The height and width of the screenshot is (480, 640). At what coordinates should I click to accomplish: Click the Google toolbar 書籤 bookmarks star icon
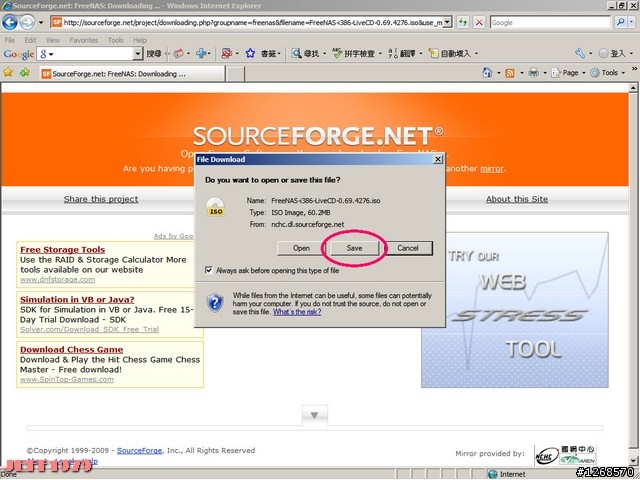point(250,53)
